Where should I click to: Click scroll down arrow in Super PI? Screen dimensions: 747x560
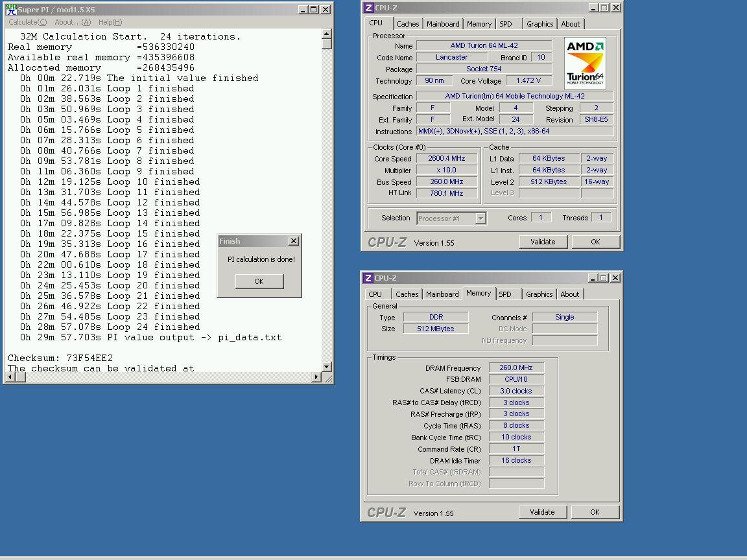coord(326,367)
